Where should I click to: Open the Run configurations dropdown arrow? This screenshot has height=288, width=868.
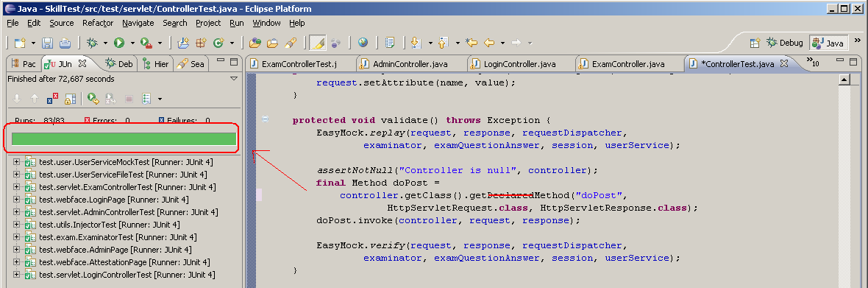pos(132,43)
